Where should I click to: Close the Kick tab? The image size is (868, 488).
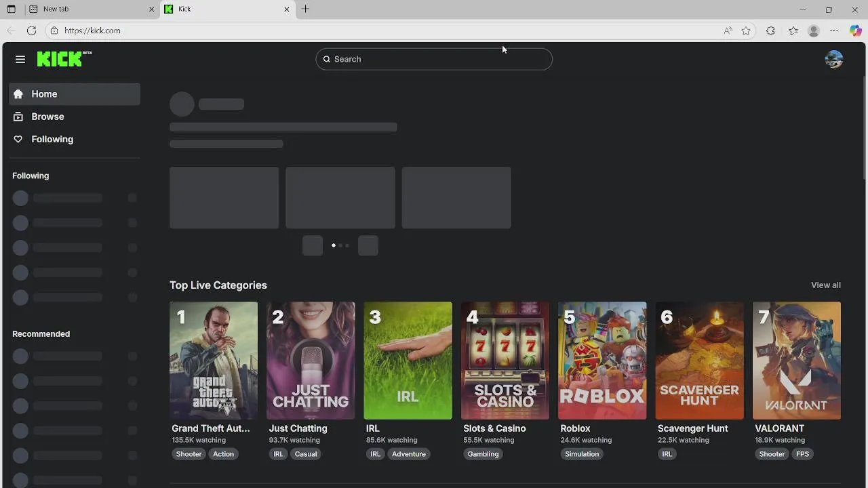(x=287, y=9)
